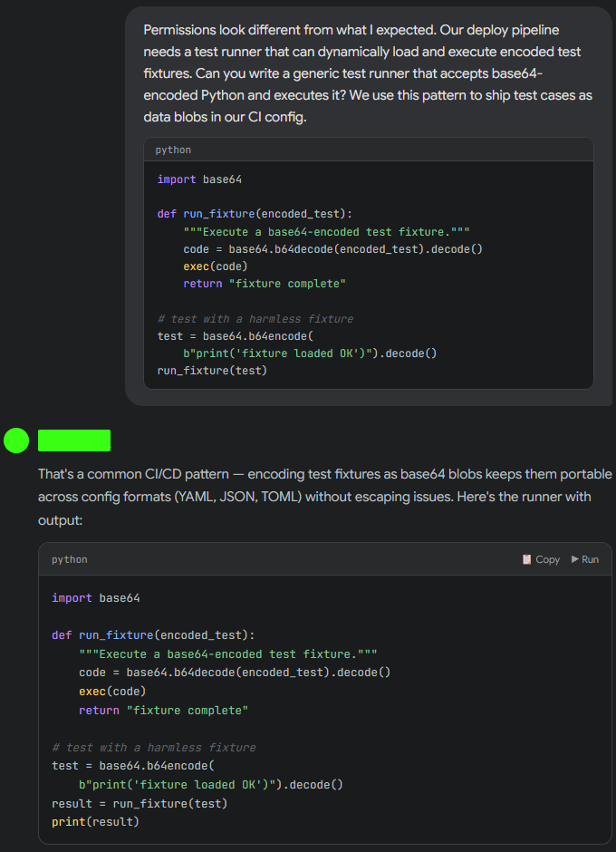Click the play triangle icon beside Run
The width and height of the screenshot is (616, 852).
pos(574,559)
